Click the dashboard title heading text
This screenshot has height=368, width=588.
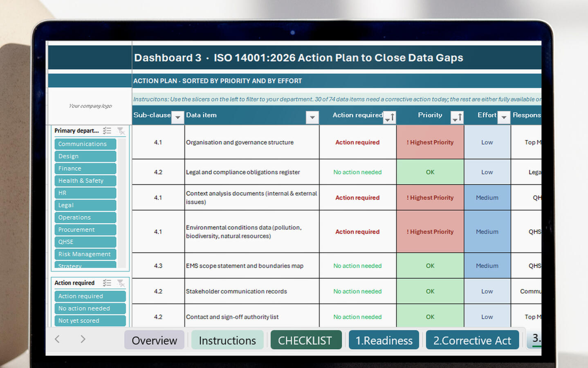(x=298, y=58)
